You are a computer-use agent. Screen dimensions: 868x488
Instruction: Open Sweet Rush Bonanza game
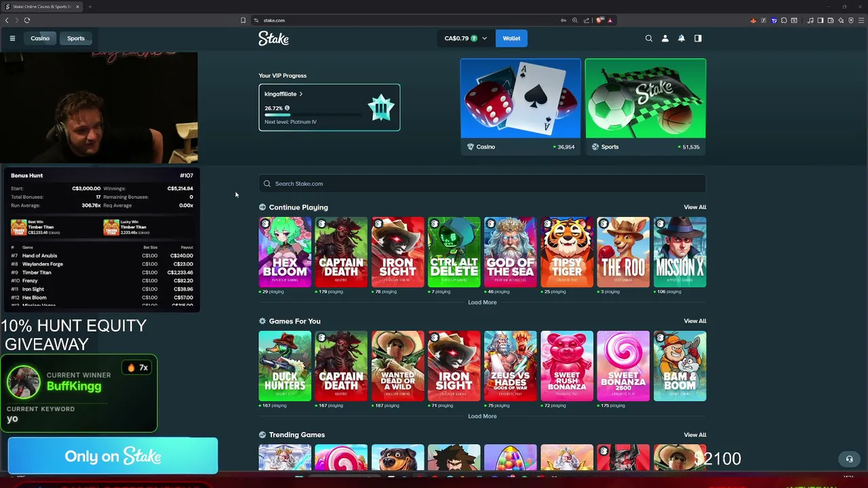pos(567,366)
